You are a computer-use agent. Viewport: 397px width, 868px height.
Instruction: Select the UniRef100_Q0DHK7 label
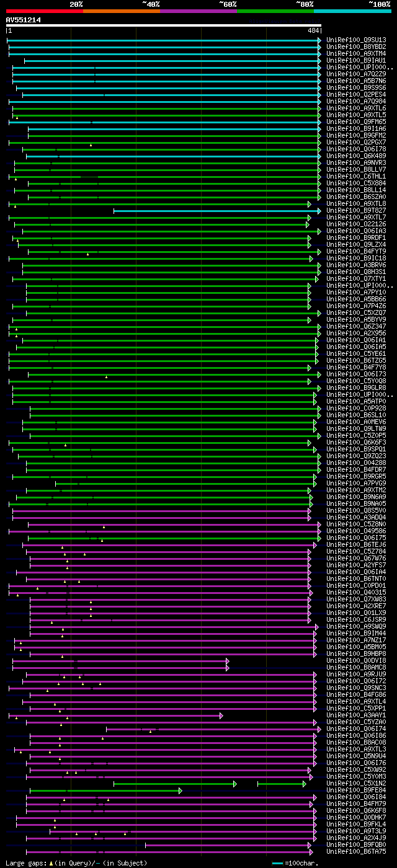[356, 817]
